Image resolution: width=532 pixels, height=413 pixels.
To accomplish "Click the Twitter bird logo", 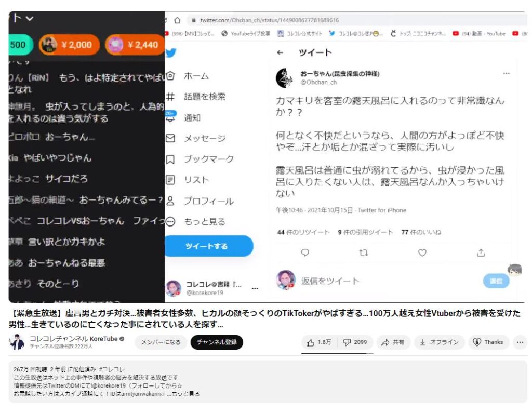I will [x=170, y=52].
